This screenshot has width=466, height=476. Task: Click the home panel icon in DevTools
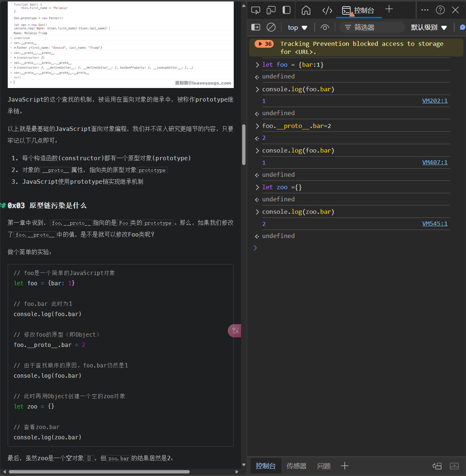[x=306, y=10]
